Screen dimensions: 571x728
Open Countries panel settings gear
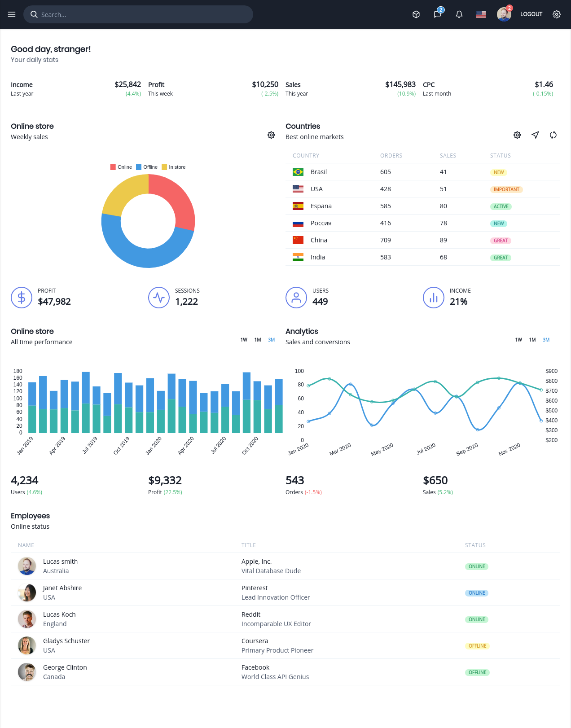517,135
